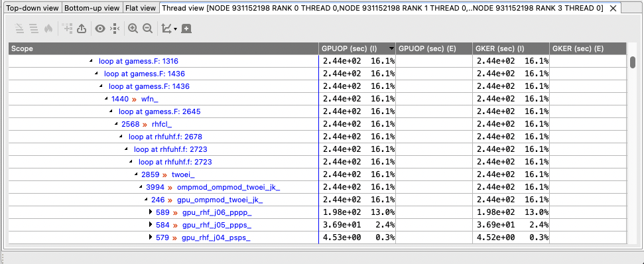Click the hot path flame icon
The height and width of the screenshot is (264, 644).
[48, 29]
